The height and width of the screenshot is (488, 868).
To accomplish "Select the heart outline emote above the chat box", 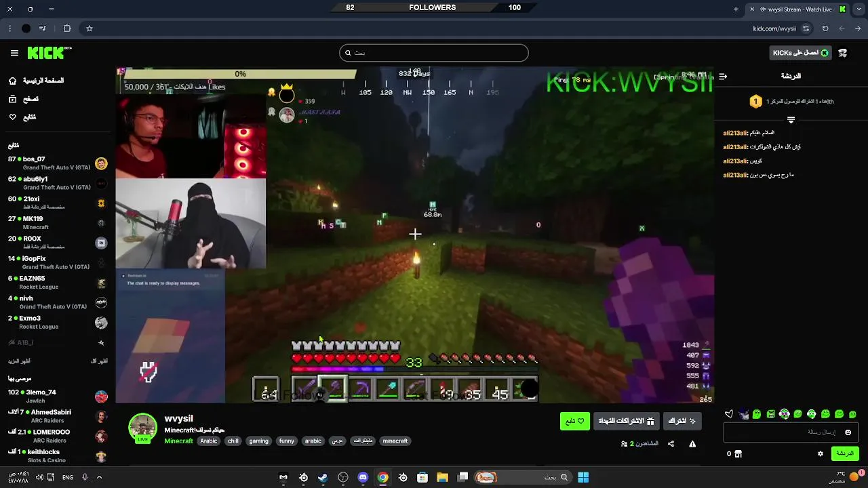I will pyautogui.click(x=729, y=414).
